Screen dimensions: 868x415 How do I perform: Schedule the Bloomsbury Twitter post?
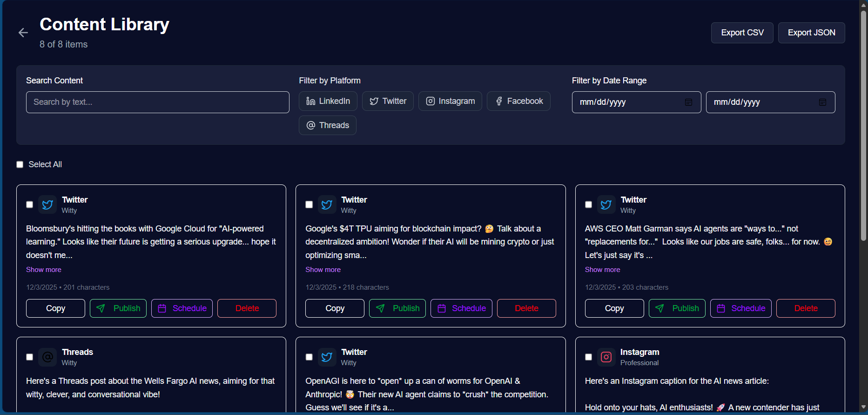(182, 308)
